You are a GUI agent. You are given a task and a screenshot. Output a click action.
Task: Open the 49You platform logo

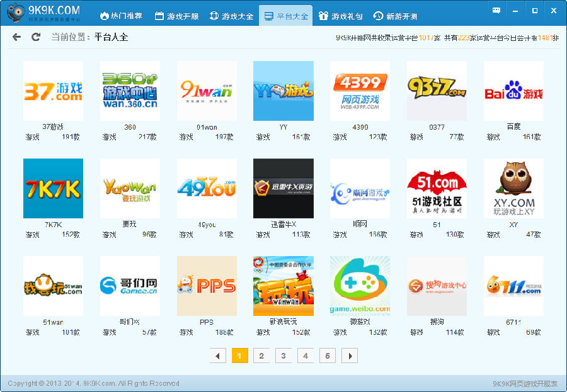tap(207, 188)
